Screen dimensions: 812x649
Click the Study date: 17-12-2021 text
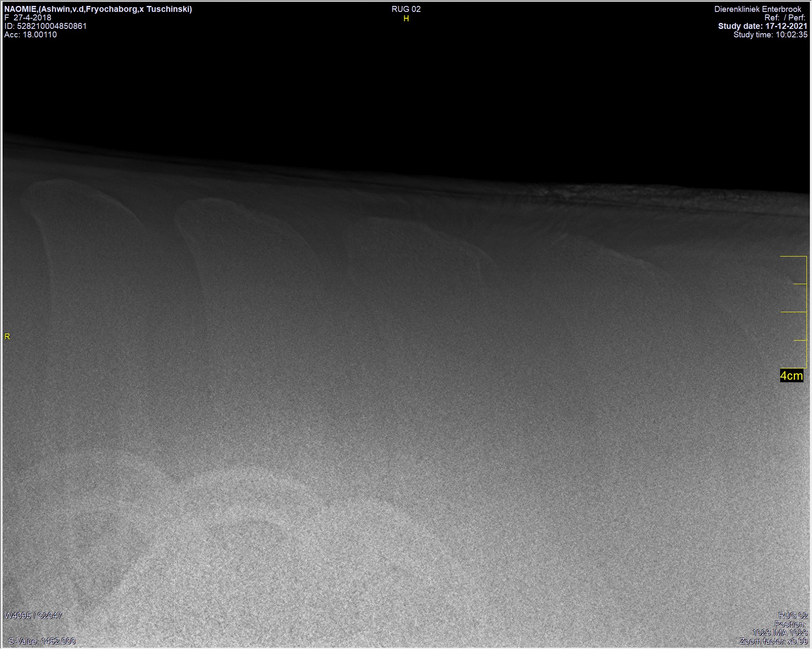click(763, 26)
